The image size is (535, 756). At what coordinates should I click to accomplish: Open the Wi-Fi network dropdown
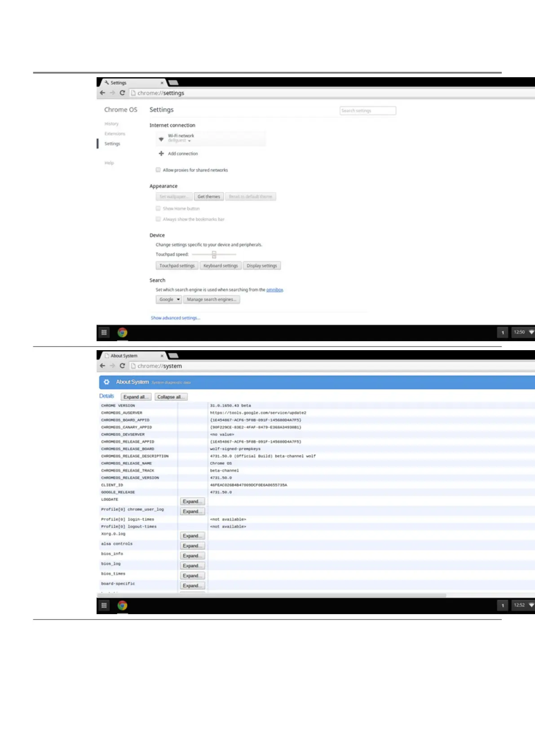[x=211, y=138]
